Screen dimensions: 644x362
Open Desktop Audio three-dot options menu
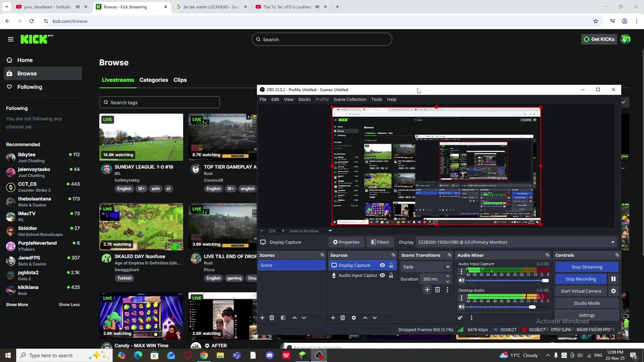pos(461,298)
